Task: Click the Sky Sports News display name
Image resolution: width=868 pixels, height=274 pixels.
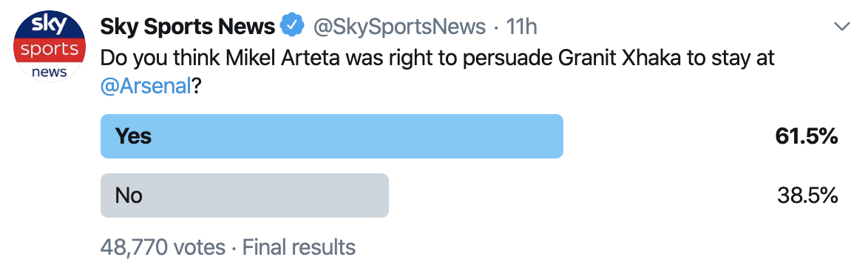Action: click(188, 26)
